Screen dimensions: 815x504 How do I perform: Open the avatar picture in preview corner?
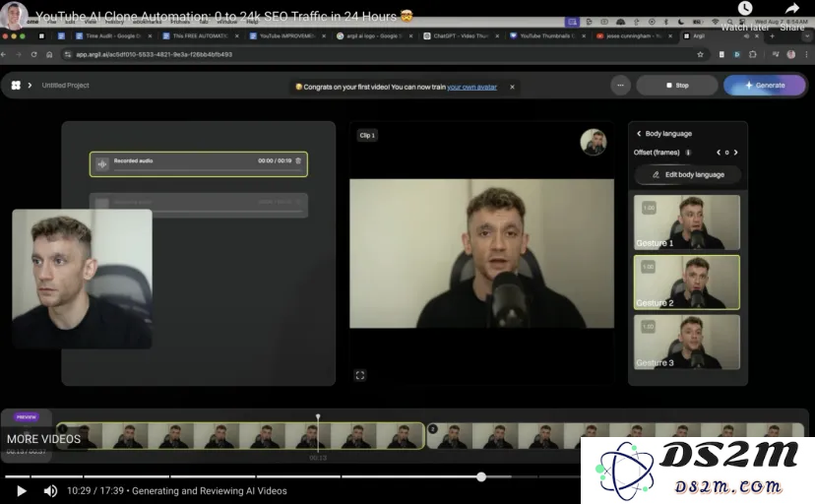pyautogui.click(x=594, y=142)
